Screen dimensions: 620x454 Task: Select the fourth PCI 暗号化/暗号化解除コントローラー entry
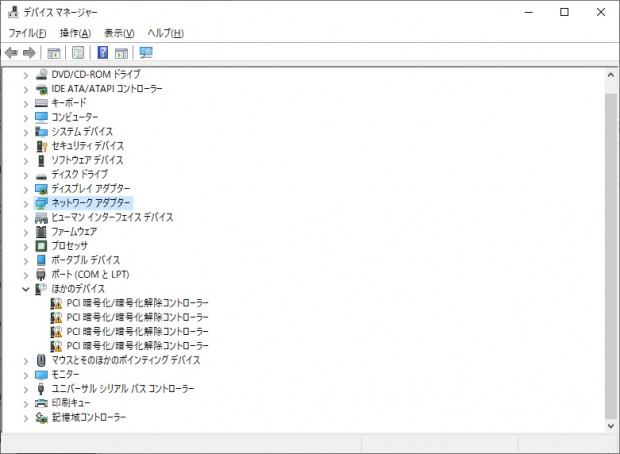pos(137,346)
